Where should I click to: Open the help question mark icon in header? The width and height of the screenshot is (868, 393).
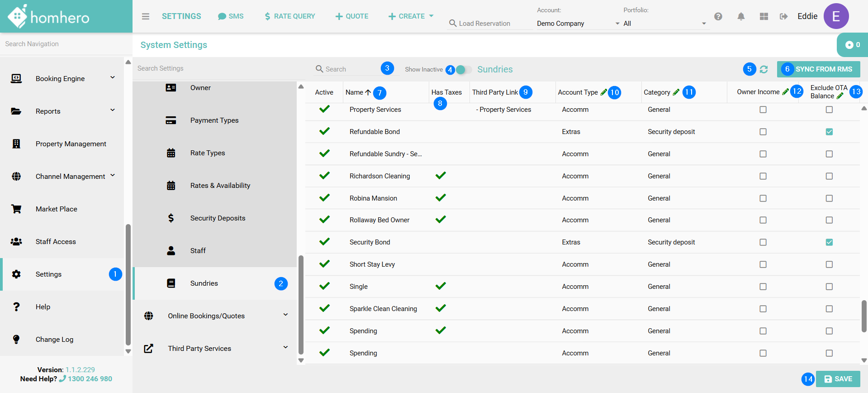(718, 16)
